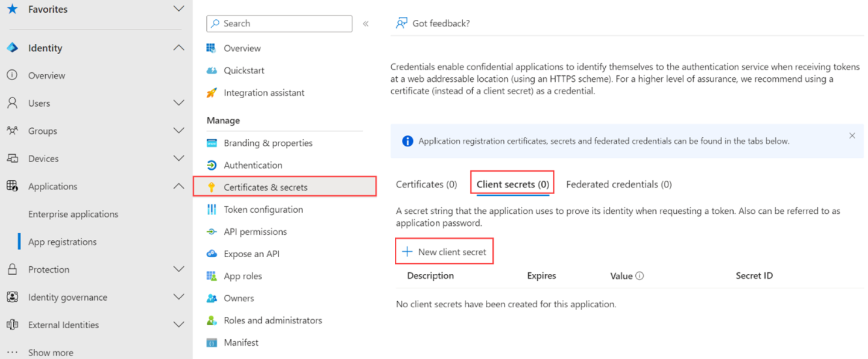Viewport: 868px width, 359px height.
Task: Collapse the Identity section chevron
Action: (x=178, y=48)
